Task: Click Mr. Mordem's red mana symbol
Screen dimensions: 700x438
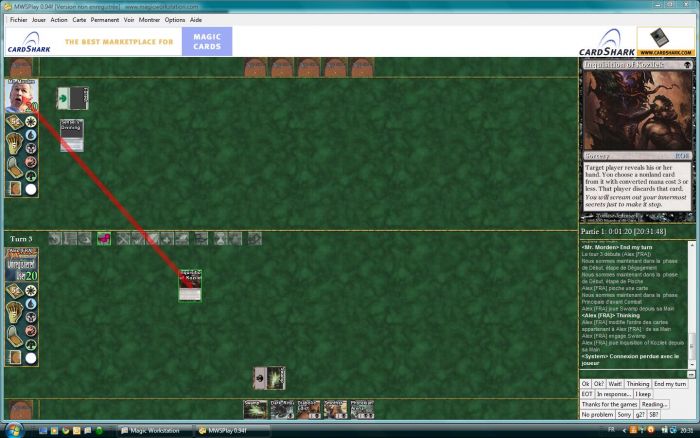Action: [x=31, y=162]
